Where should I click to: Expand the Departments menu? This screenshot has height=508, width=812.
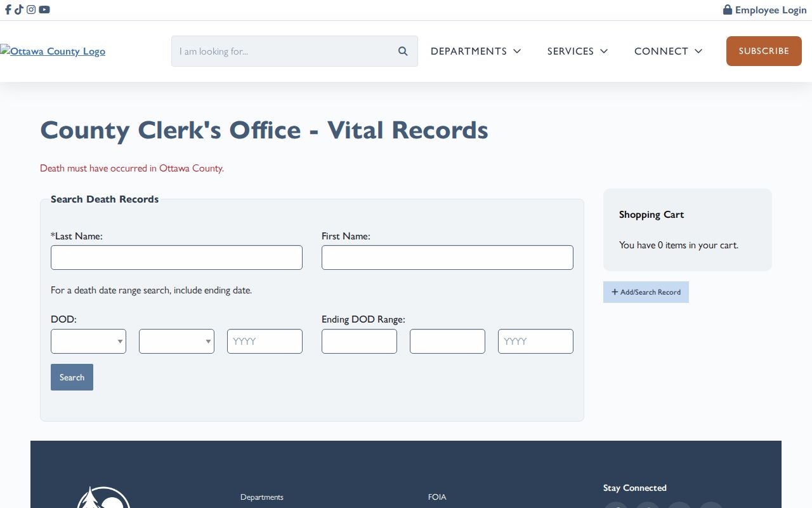coord(476,51)
